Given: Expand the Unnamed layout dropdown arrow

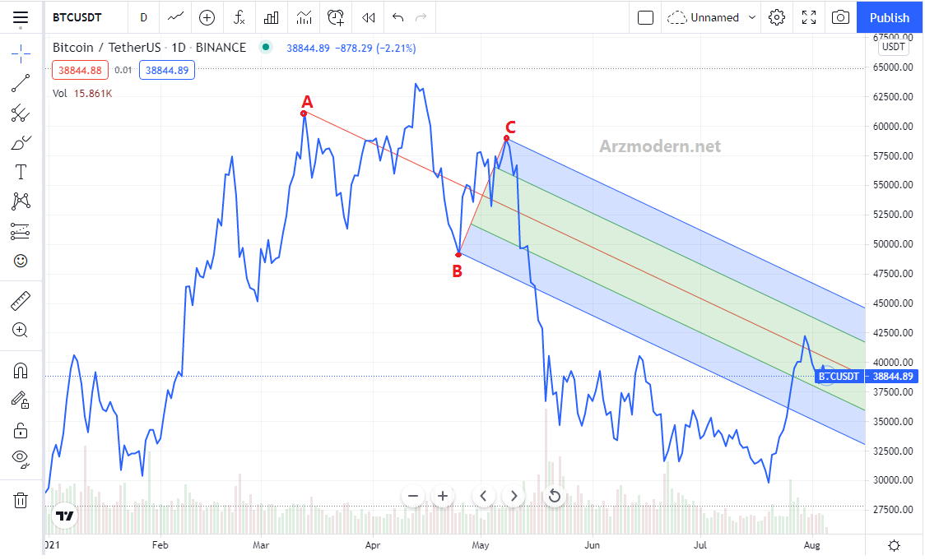Looking at the screenshot, I should [752, 18].
